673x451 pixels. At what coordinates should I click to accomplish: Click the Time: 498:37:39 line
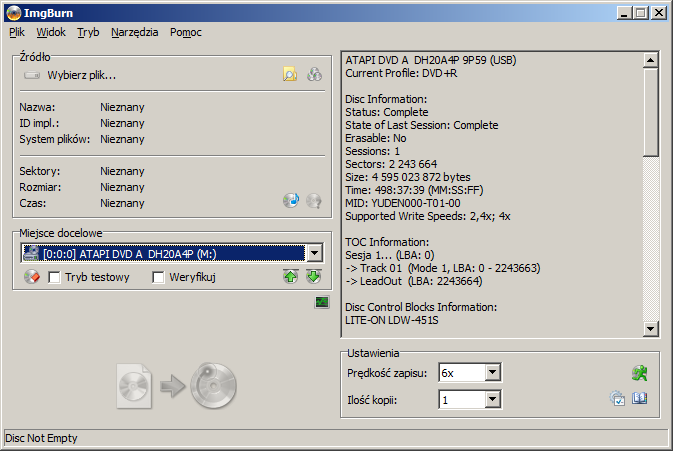click(x=414, y=190)
